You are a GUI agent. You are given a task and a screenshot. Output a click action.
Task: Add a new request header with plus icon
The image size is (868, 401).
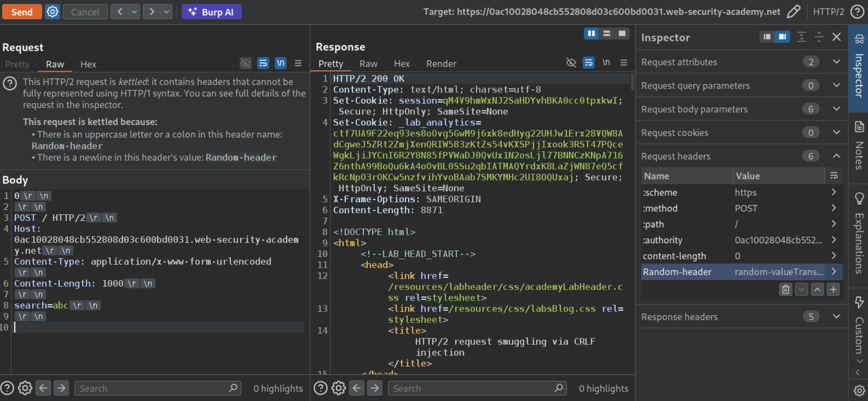(833, 290)
